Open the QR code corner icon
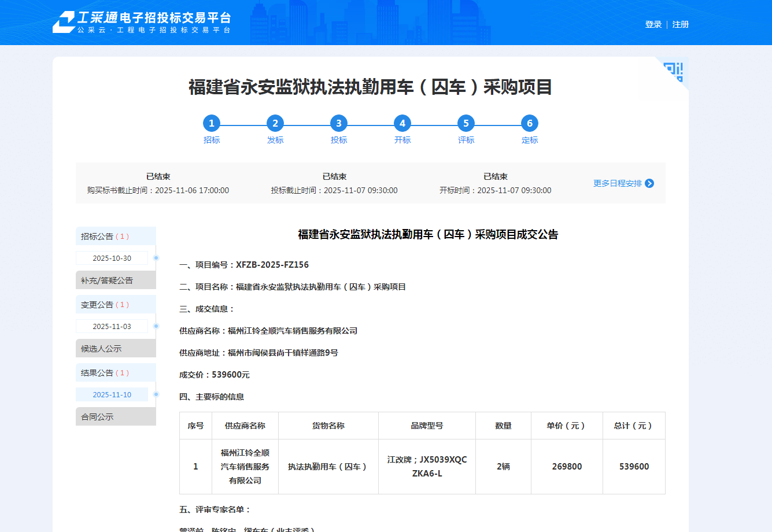The width and height of the screenshot is (772, 532). point(675,71)
